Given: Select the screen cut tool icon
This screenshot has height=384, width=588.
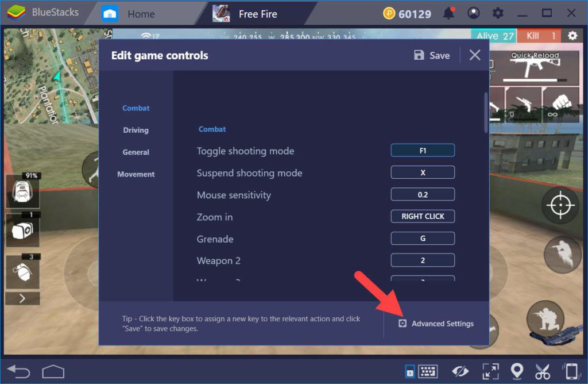Looking at the screenshot, I should [543, 373].
